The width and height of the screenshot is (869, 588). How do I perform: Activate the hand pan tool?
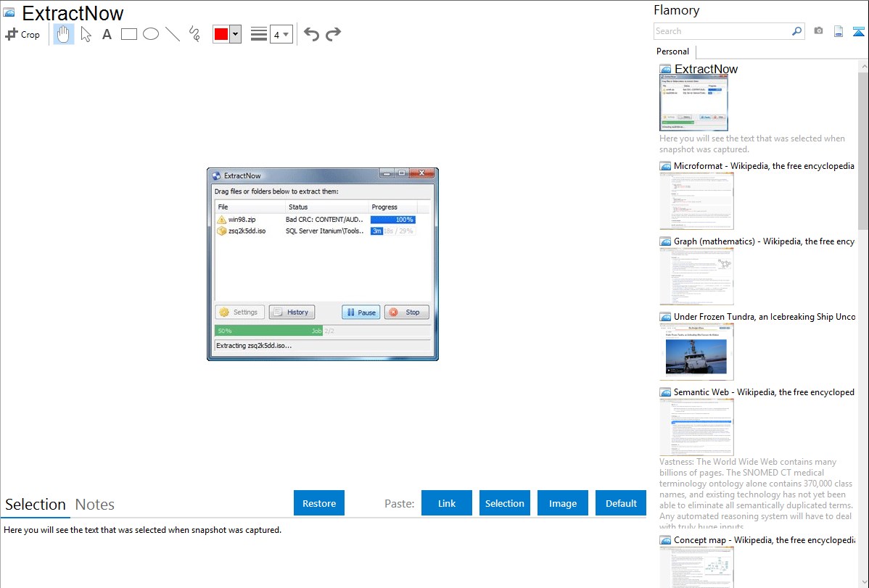point(63,34)
